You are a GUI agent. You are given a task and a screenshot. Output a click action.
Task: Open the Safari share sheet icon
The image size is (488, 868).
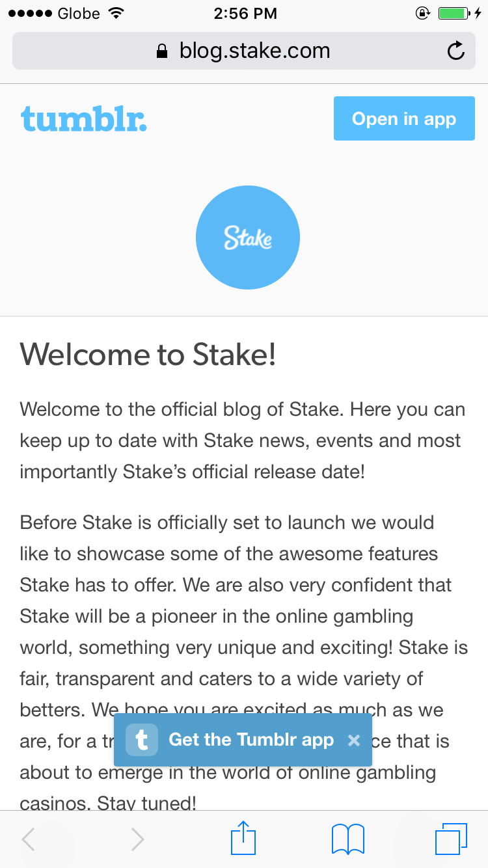click(244, 838)
